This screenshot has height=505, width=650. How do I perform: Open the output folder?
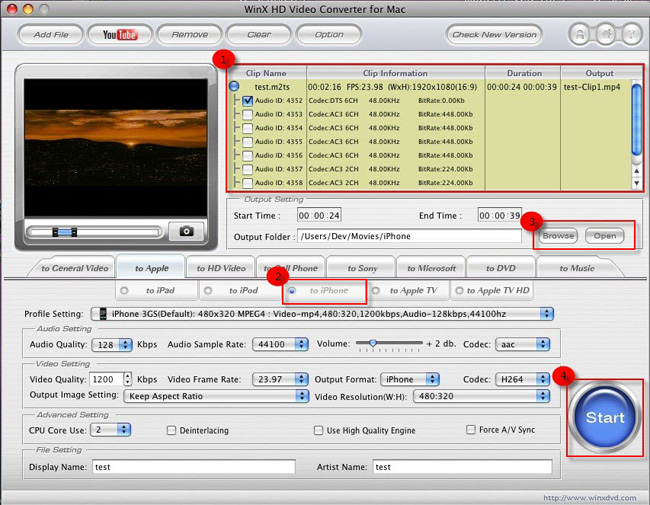pos(605,236)
